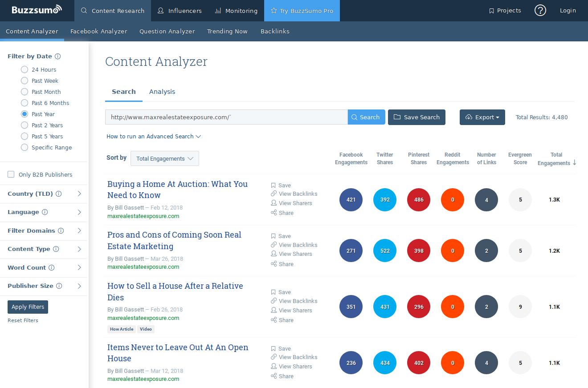Expand How to run an Advanced Search

tap(154, 137)
